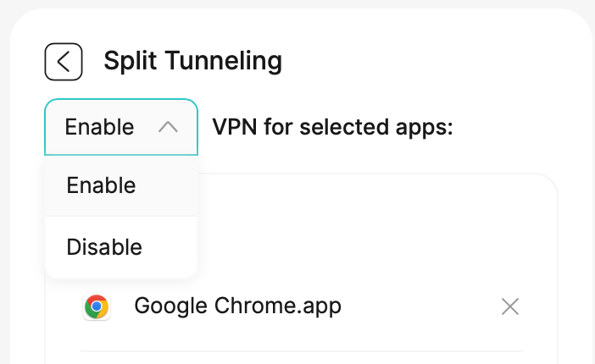Click the Enable dropdown selected value

pyautogui.click(x=99, y=127)
